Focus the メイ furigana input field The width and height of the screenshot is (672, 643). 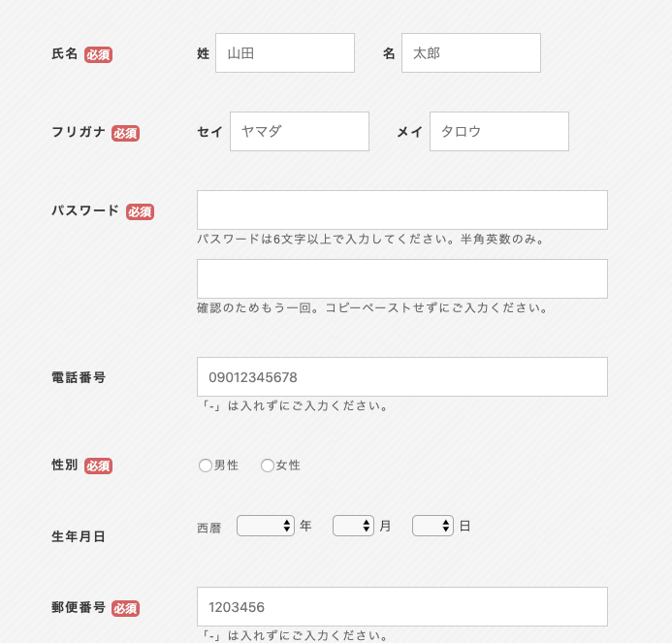[499, 132]
